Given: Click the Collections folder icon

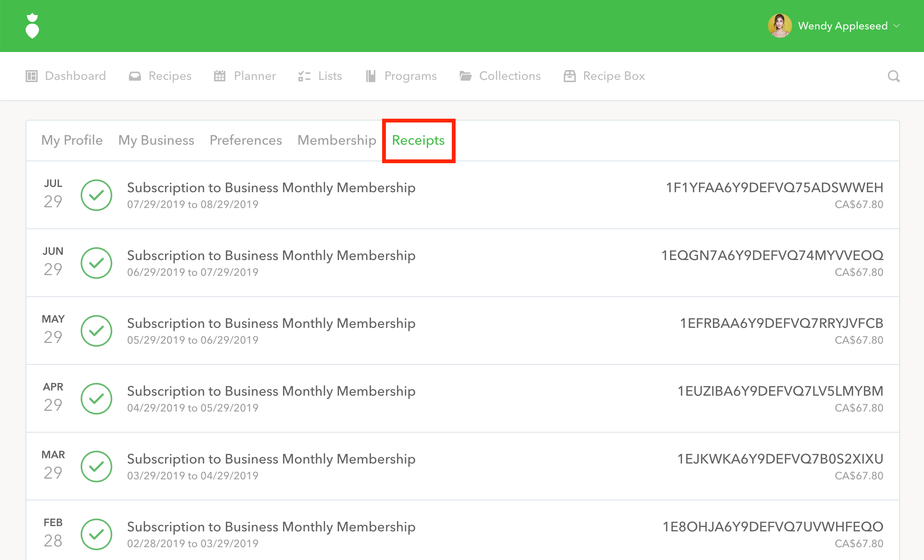Looking at the screenshot, I should (465, 76).
